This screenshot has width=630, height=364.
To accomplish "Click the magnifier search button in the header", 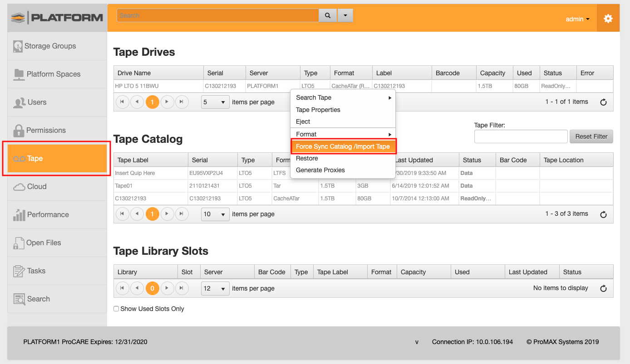I will point(328,15).
